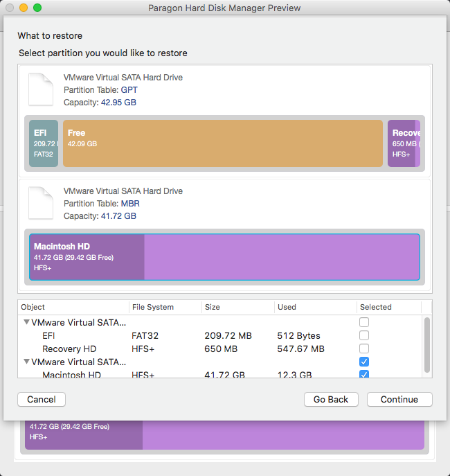Select the EFI FAT32 partition block

pyautogui.click(x=44, y=143)
